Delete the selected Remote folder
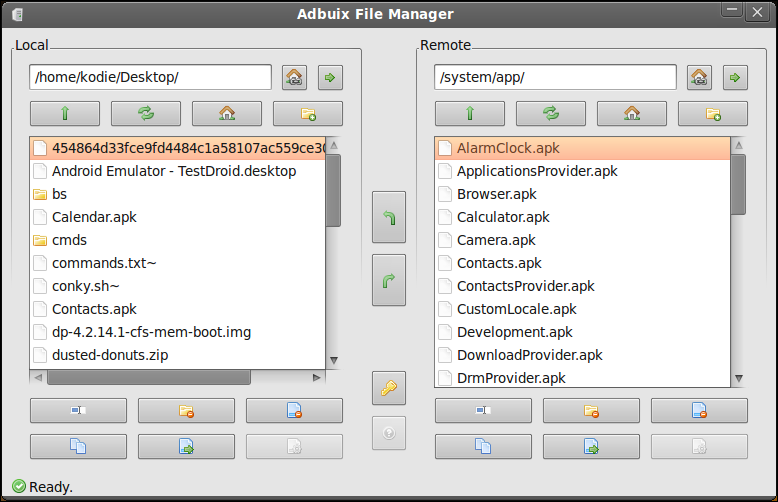 click(x=591, y=410)
